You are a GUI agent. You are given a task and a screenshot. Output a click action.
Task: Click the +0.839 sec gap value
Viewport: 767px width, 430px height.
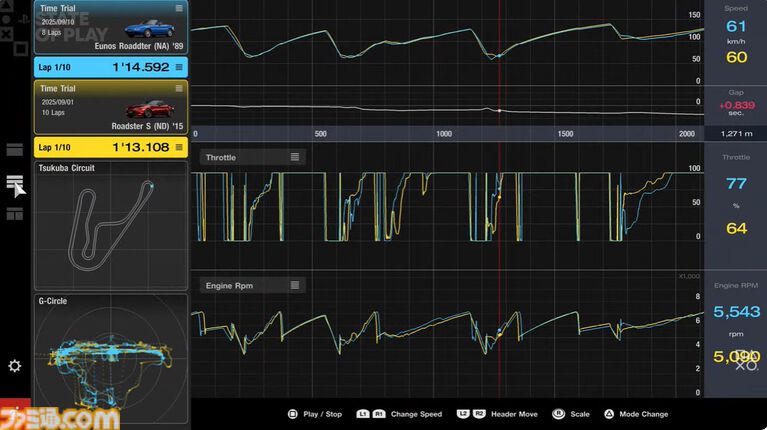[737, 105]
